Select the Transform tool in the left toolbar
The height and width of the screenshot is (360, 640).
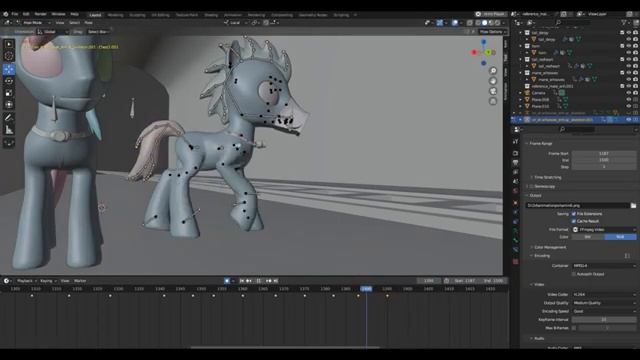[9, 105]
